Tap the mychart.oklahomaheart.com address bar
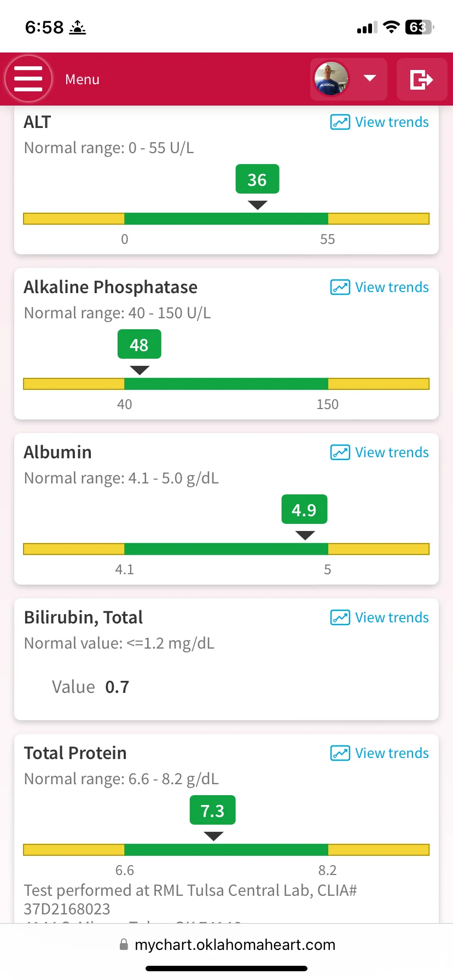The image size is (453, 980). pos(226,944)
